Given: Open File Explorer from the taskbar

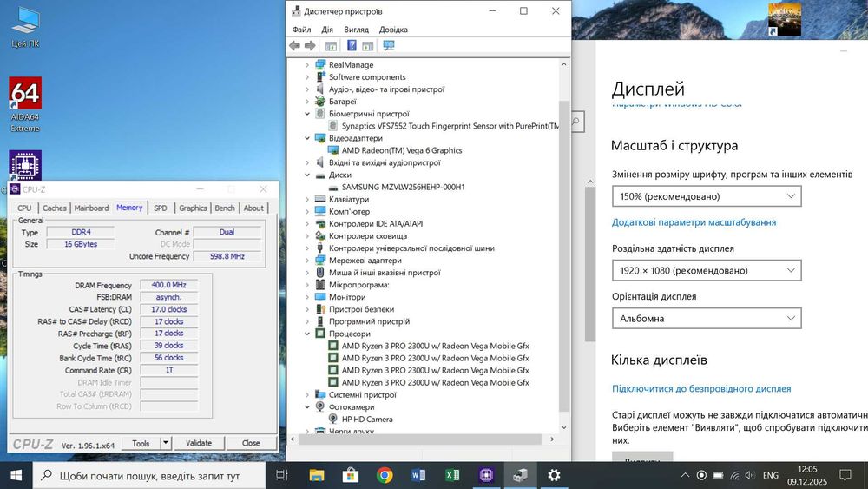Looking at the screenshot, I should (317, 475).
